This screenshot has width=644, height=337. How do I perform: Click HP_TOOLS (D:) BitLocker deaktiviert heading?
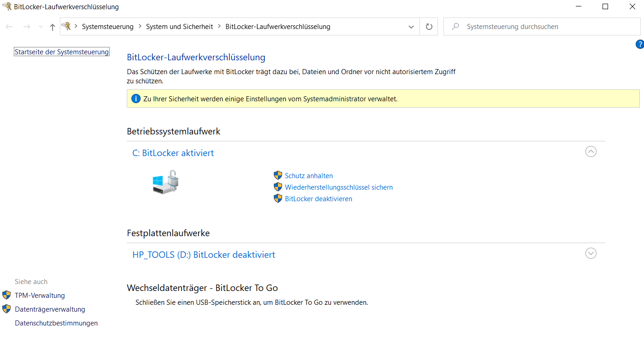click(x=204, y=255)
